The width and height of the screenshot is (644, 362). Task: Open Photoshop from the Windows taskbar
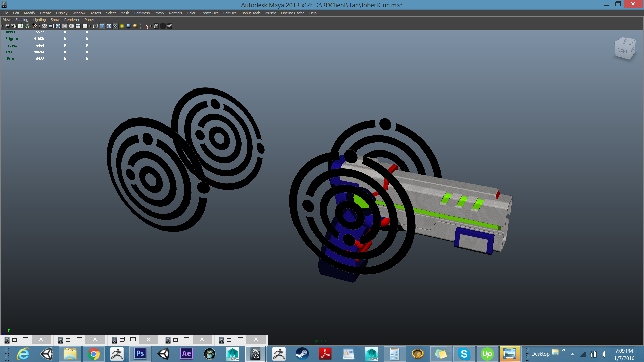[x=140, y=354]
